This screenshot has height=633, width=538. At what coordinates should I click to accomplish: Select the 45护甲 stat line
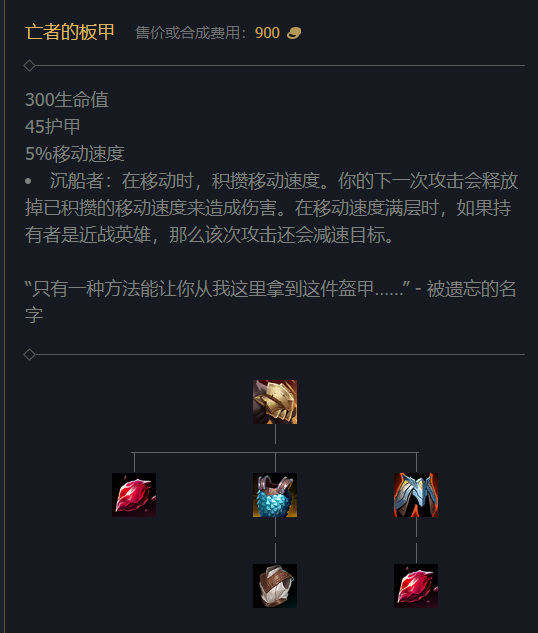pos(52,127)
